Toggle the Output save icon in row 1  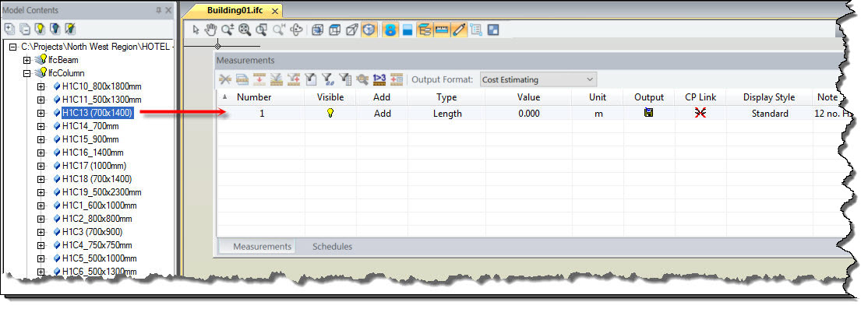coord(649,113)
